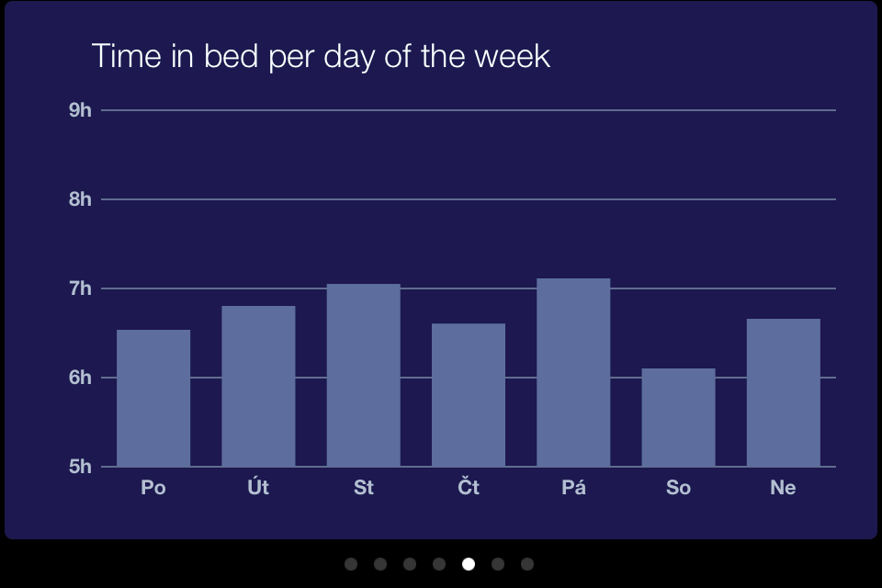Viewport: 882px width, 588px height.
Task: Click the active fifth page dot
Action: pyautogui.click(x=469, y=564)
